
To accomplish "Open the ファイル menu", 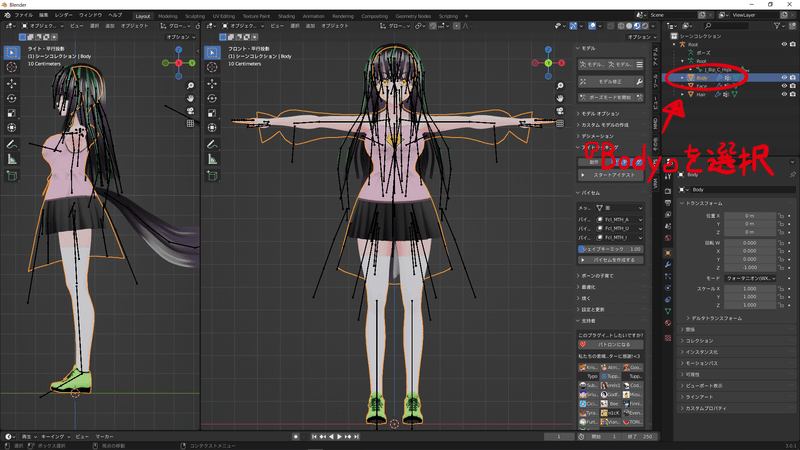I will pyautogui.click(x=23, y=15).
